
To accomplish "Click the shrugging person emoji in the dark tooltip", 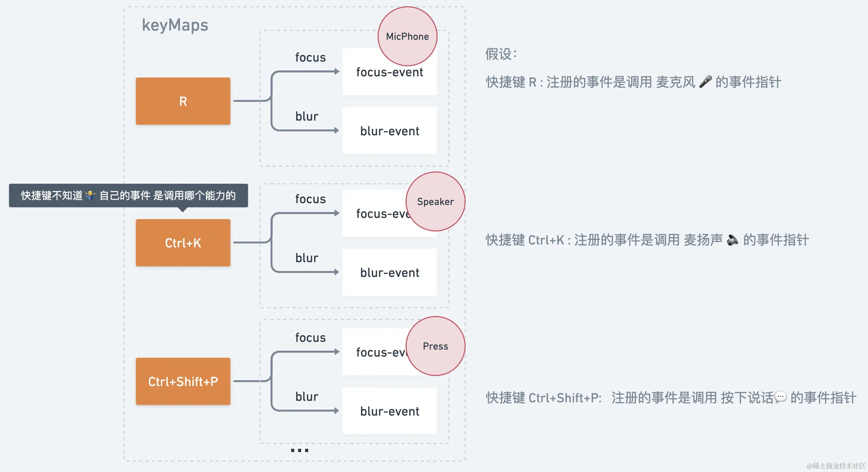I will [x=90, y=195].
